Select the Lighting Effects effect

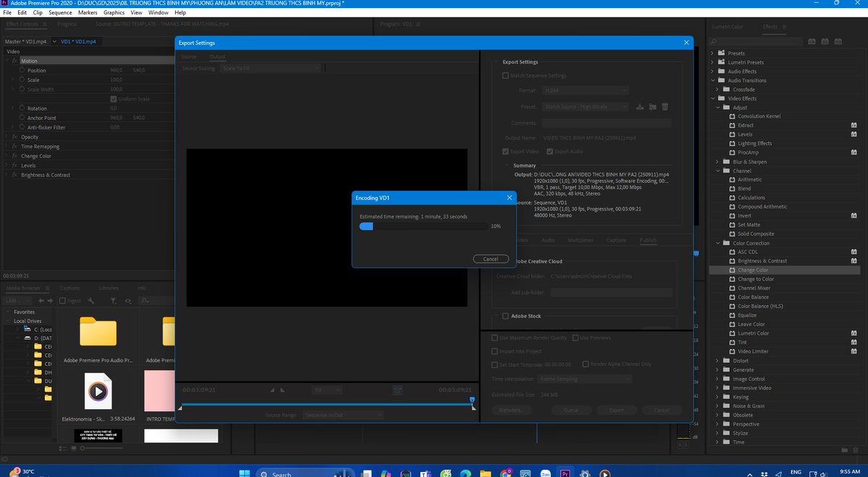click(x=754, y=143)
